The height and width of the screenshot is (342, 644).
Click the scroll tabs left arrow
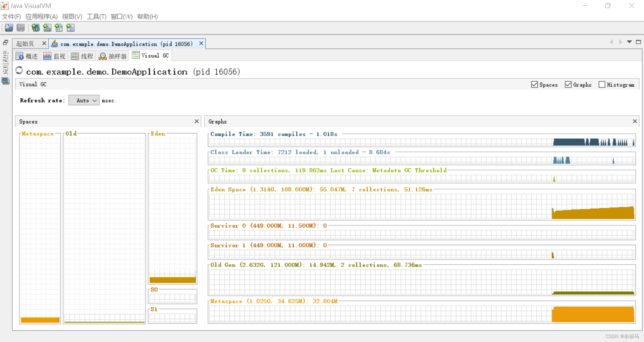[611, 42]
